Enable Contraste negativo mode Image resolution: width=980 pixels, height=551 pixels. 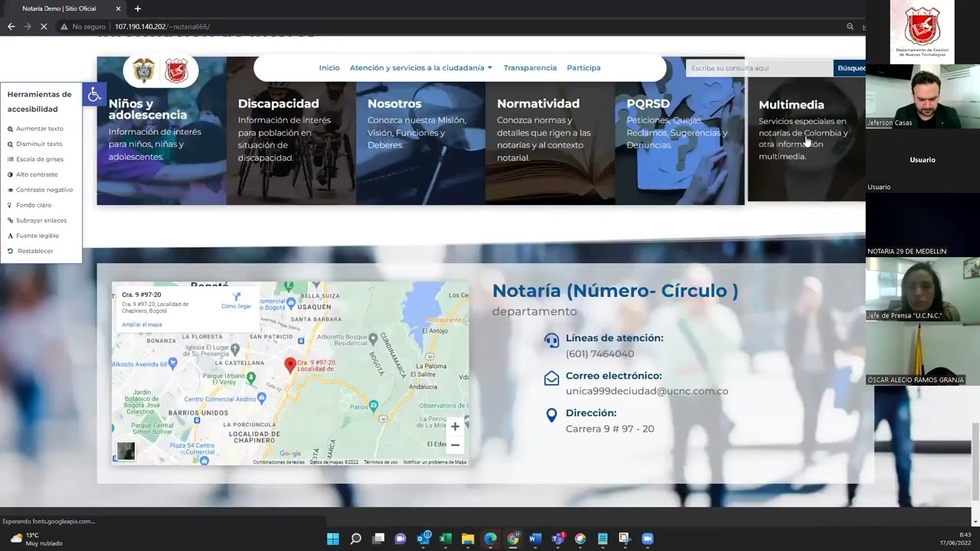40,190
